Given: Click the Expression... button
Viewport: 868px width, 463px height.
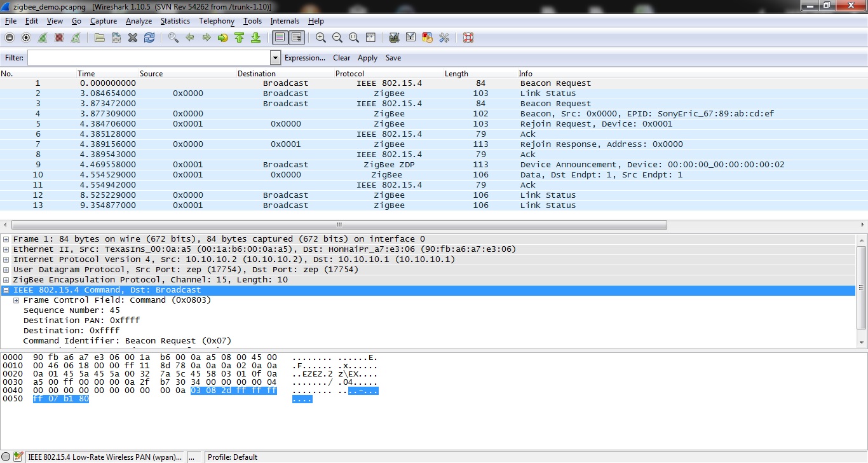Looking at the screenshot, I should click(x=304, y=58).
